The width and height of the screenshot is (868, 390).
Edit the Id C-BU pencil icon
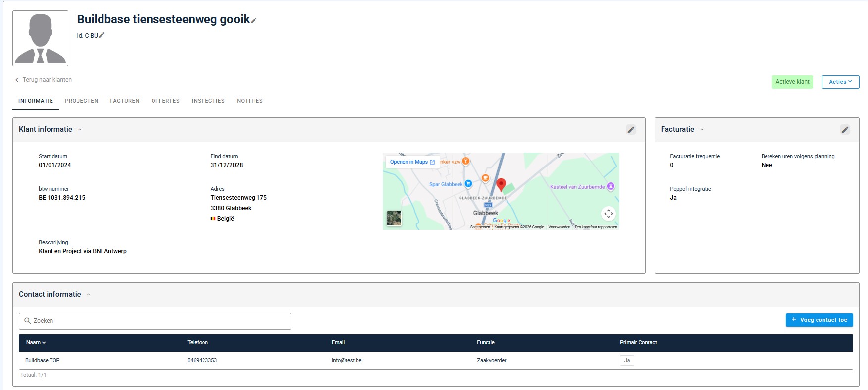[x=102, y=35]
